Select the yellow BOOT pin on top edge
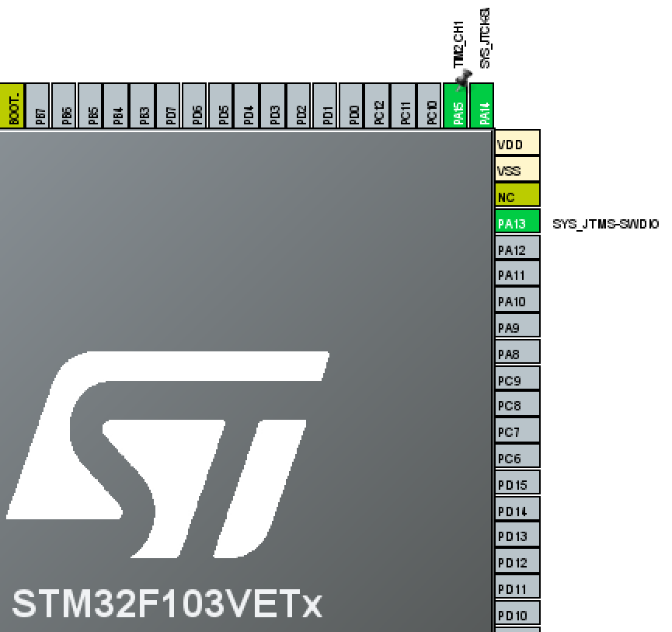The width and height of the screenshot is (672, 632). [x=12, y=106]
